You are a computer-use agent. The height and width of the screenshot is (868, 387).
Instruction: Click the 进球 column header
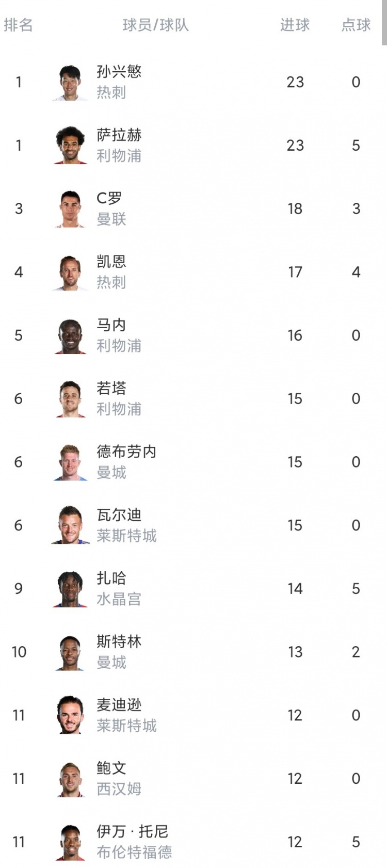click(295, 25)
